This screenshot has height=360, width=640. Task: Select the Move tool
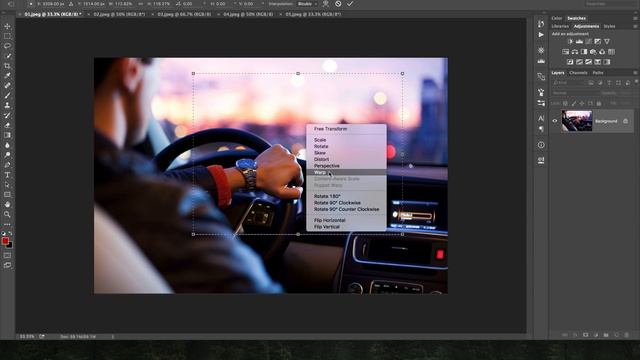coord(7,26)
